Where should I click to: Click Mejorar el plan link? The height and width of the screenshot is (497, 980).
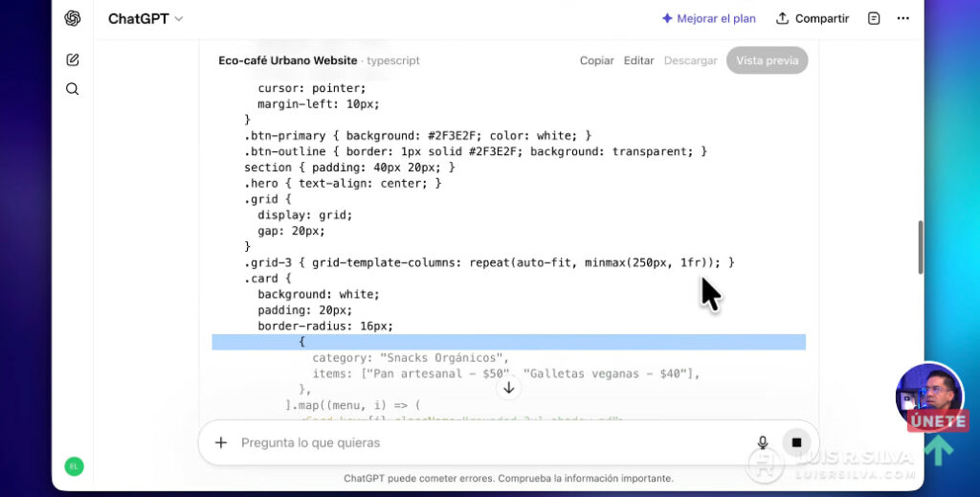click(x=709, y=19)
